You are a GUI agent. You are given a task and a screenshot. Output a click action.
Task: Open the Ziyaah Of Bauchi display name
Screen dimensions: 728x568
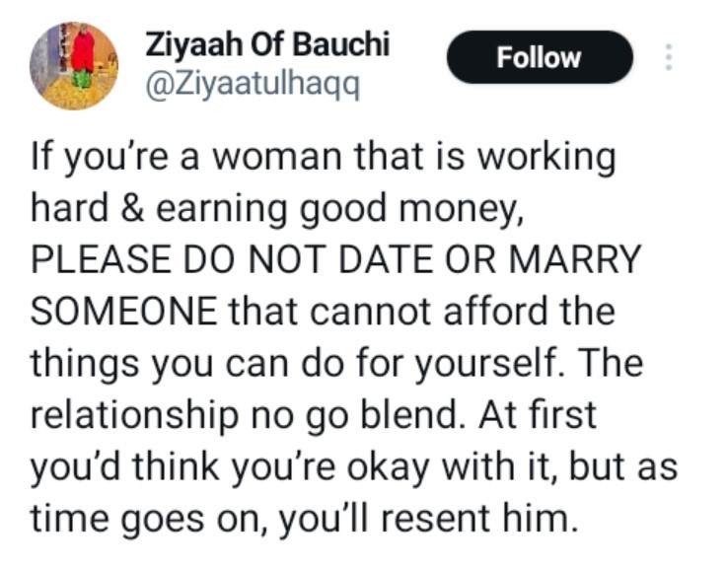click(267, 44)
